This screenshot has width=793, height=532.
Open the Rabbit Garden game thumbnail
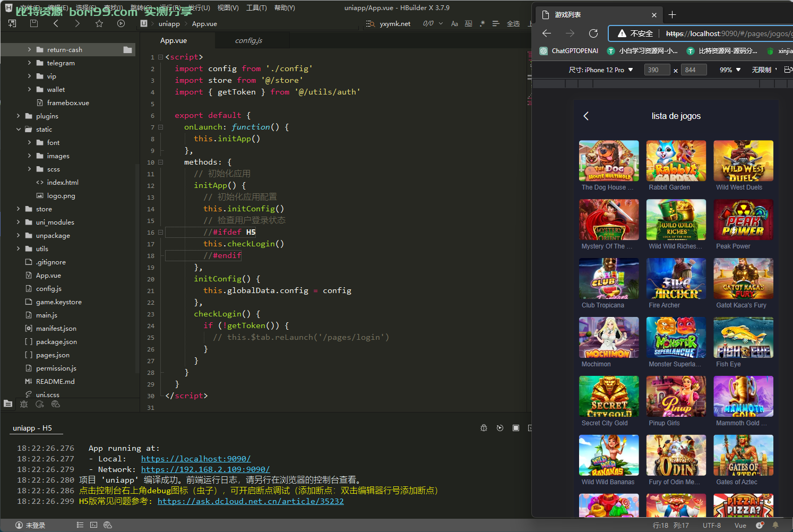676,161
